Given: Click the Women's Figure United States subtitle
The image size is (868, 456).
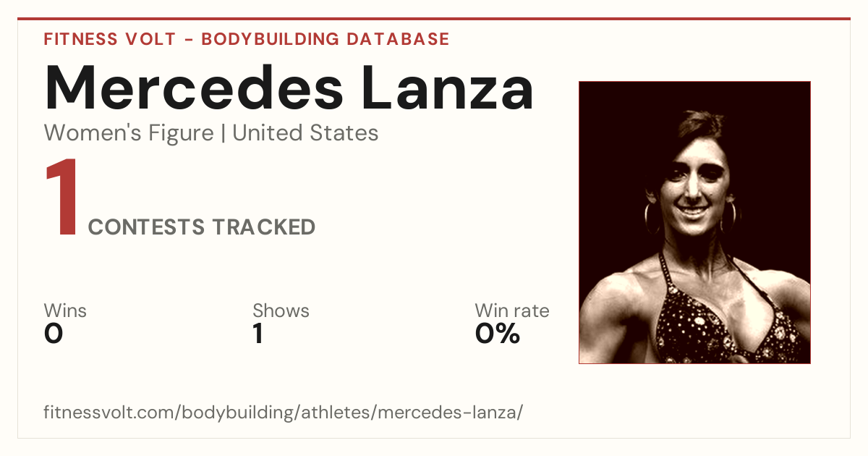Looking at the screenshot, I should (x=211, y=133).
